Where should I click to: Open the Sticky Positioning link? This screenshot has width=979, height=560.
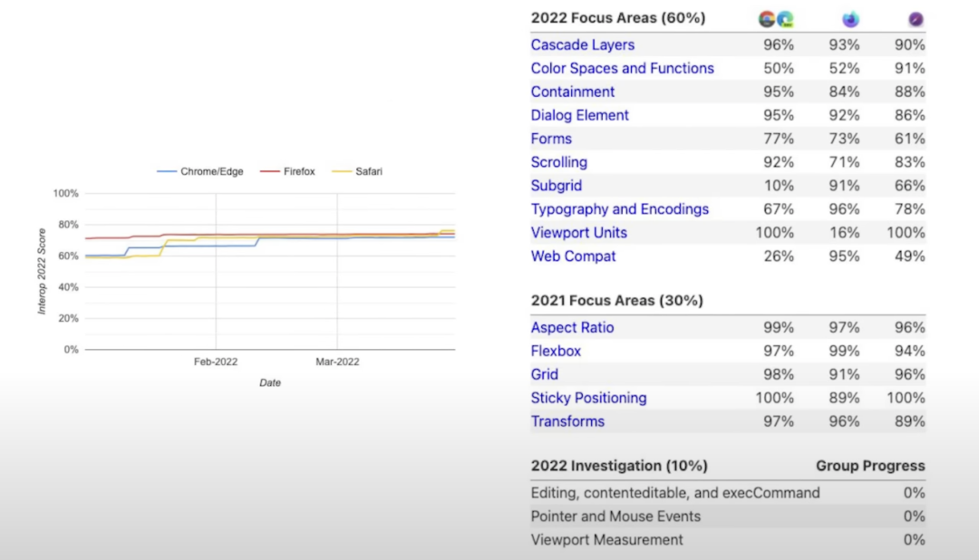589,399
